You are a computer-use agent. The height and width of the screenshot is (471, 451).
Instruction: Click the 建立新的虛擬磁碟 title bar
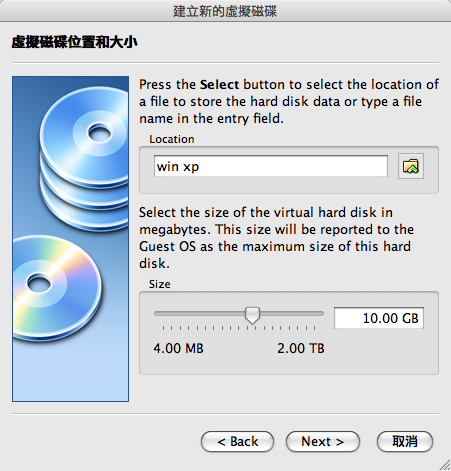225,11
